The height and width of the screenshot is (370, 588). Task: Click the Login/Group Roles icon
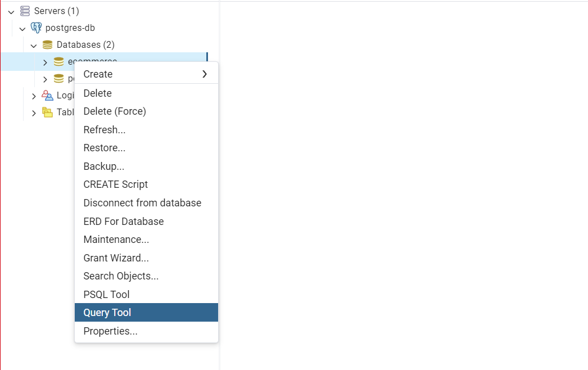(47, 95)
